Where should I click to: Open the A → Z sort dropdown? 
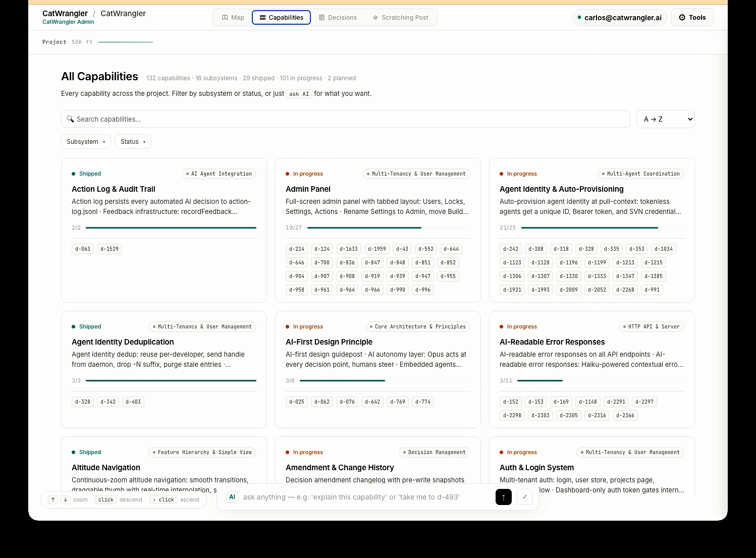pyautogui.click(x=666, y=119)
